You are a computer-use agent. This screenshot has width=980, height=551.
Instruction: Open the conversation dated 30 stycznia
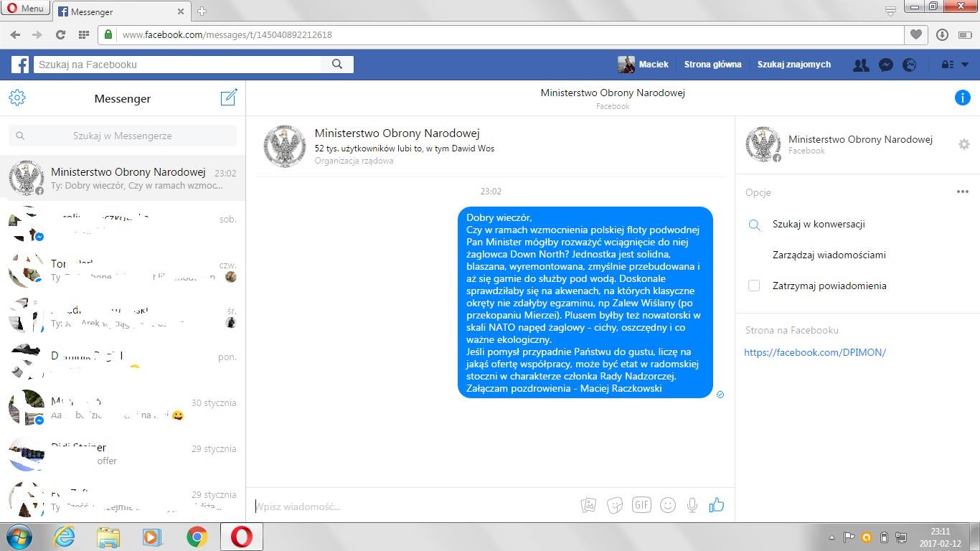122,408
